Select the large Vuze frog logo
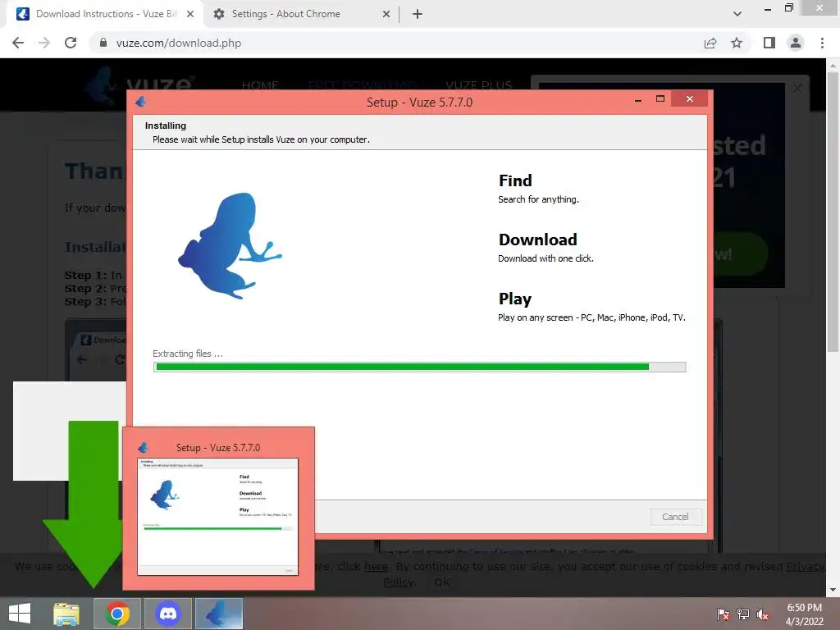Viewport: 840px width, 630px height. coord(230,246)
